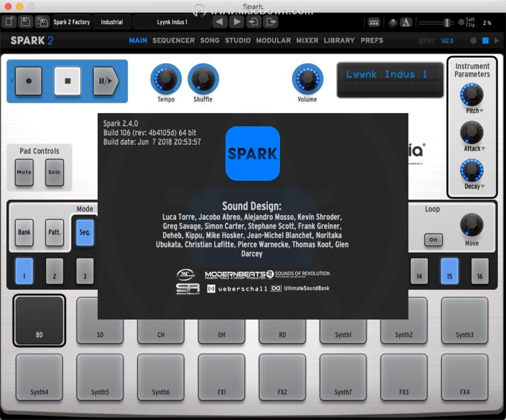Trigger the FX1 pad
The image size is (506, 420).
(x=221, y=378)
